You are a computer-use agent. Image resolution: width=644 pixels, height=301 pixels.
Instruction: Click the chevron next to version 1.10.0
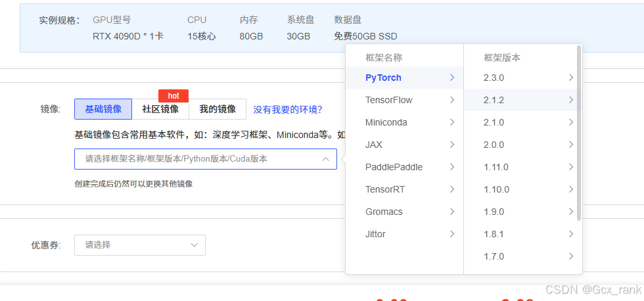click(x=571, y=189)
